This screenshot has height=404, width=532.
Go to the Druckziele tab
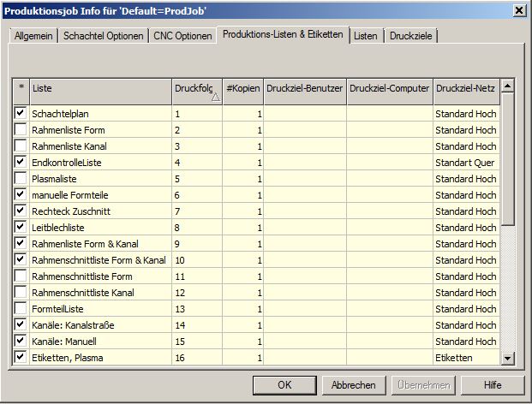[411, 36]
